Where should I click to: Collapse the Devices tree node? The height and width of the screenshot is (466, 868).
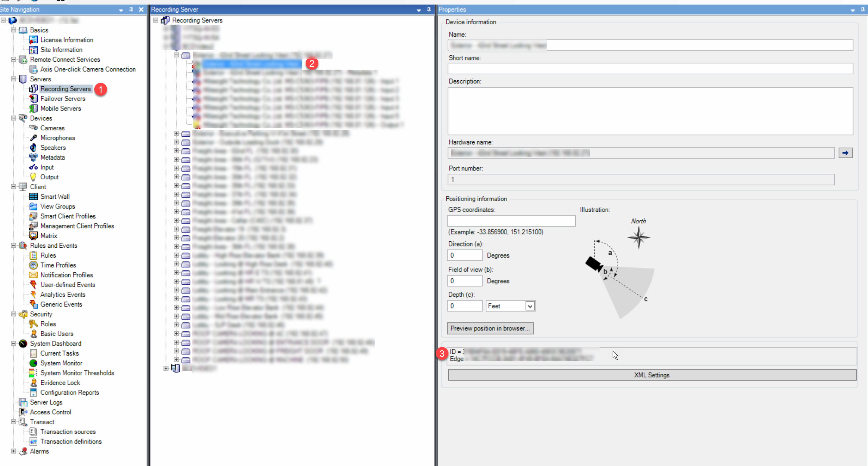point(14,118)
